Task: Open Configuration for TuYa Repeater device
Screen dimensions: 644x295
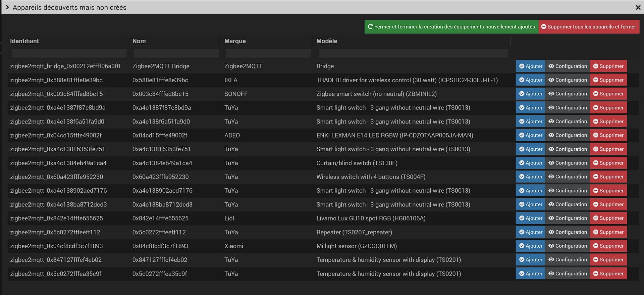Action: pyautogui.click(x=568, y=232)
